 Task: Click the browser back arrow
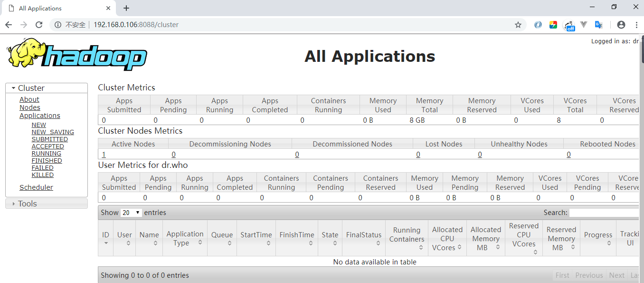click(x=9, y=25)
